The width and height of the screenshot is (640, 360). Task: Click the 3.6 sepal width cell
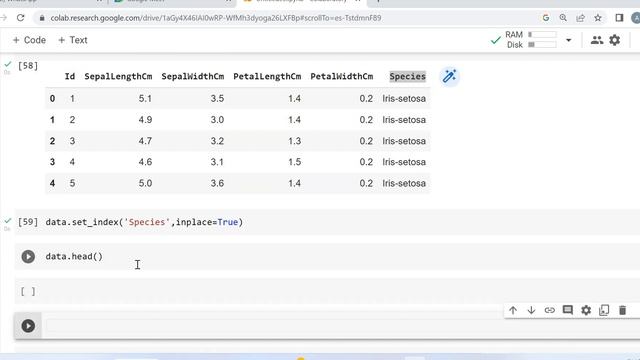pyautogui.click(x=217, y=183)
